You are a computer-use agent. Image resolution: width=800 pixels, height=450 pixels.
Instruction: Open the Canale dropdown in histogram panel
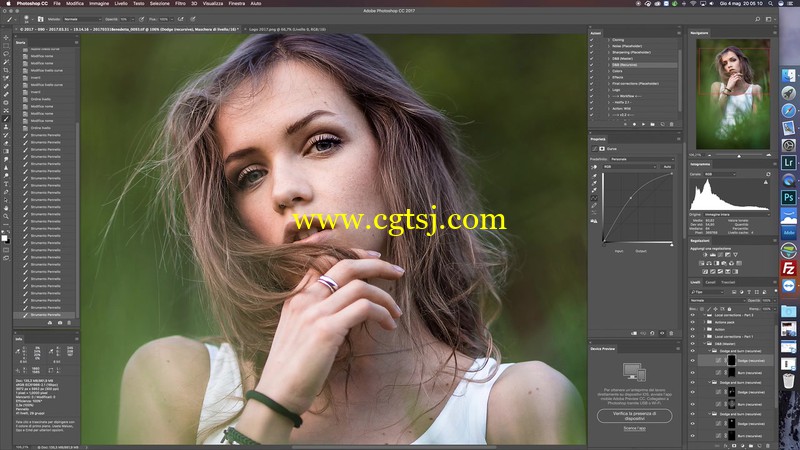(x=719, y=174)
